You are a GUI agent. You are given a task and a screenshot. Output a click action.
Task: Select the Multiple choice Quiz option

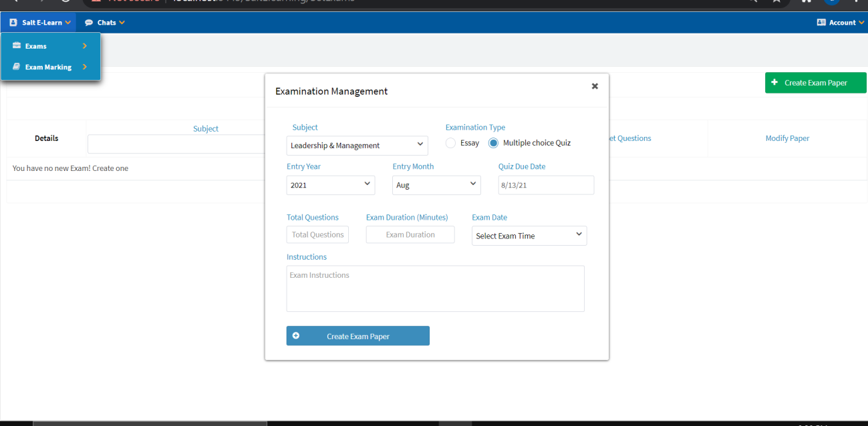(494, 143)
